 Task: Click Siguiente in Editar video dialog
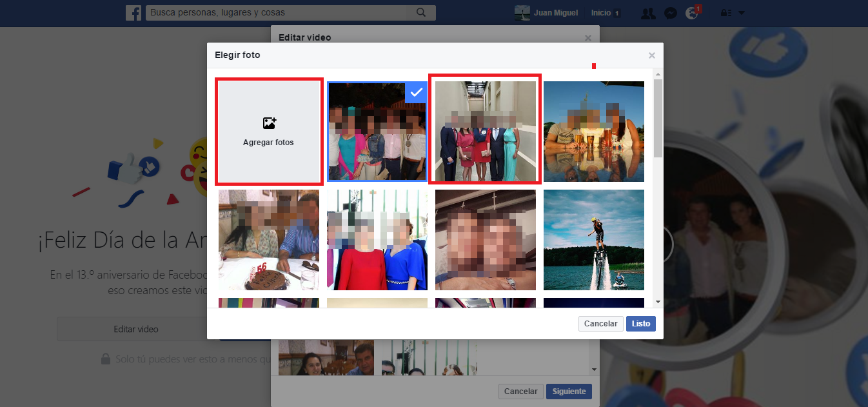click(x=569, y=392)
